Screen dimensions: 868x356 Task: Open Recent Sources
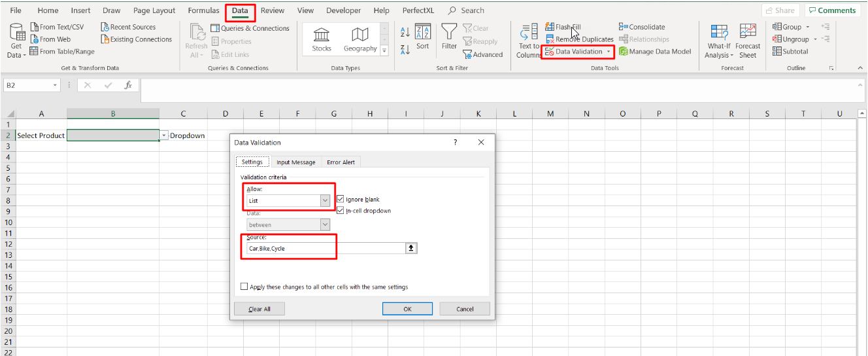[x=128, y=27]
